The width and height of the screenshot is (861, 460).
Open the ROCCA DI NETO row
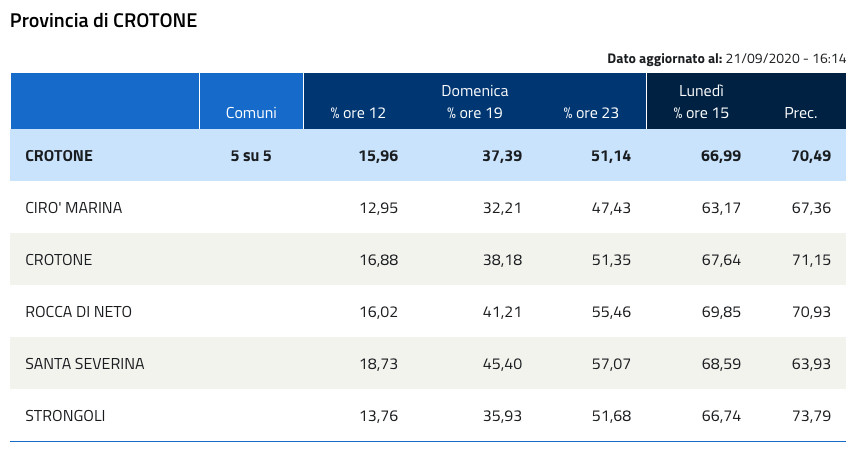[x=78, y=312]
